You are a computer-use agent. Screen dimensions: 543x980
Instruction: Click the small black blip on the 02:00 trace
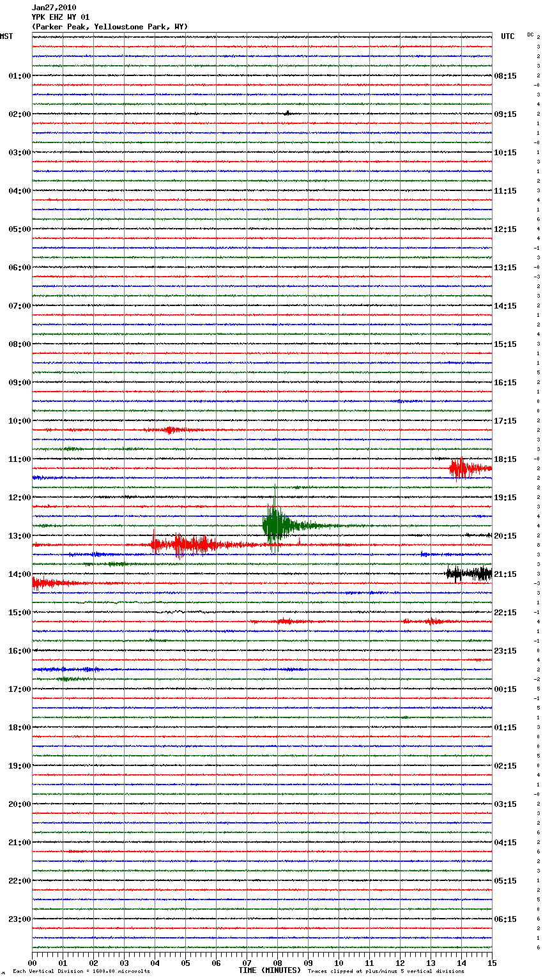[287, 113]
